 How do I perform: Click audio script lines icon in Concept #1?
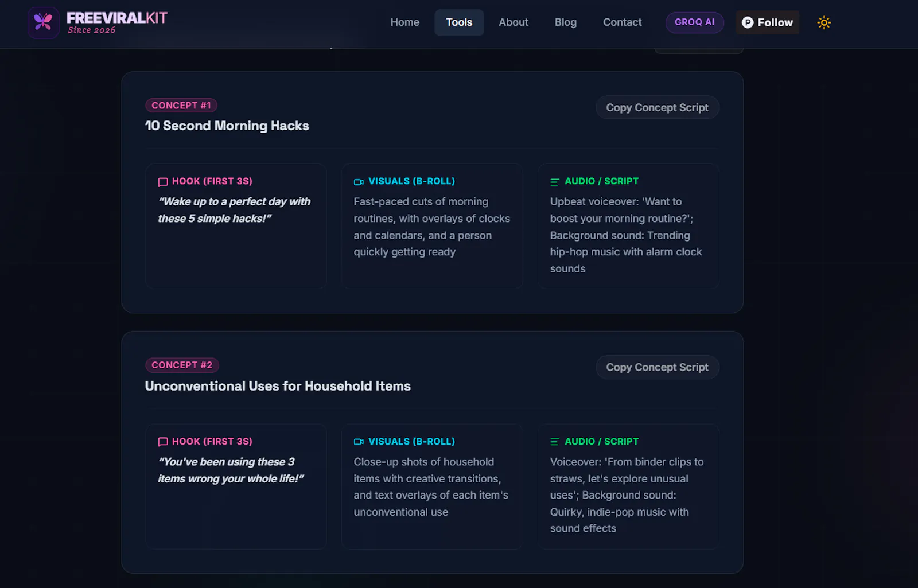555,182
